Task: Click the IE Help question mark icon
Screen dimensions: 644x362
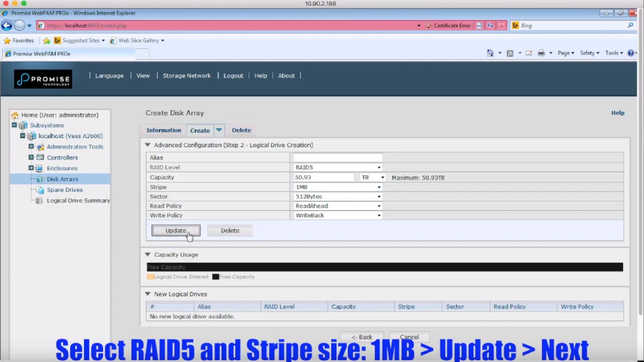Action: [x=631, y=53]
